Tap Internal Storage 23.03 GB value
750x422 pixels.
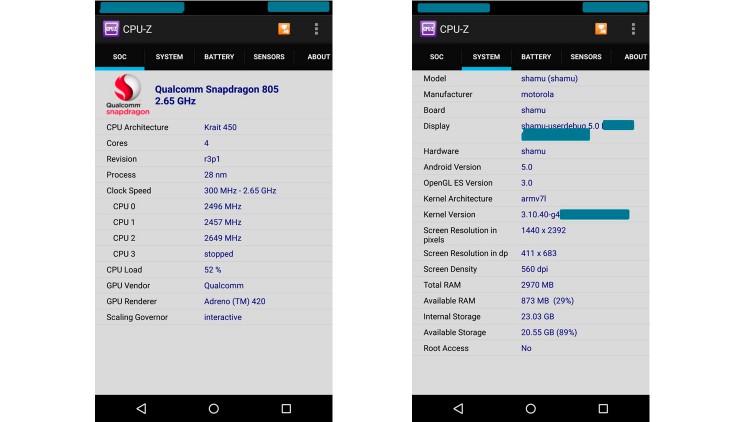(538, 316)
